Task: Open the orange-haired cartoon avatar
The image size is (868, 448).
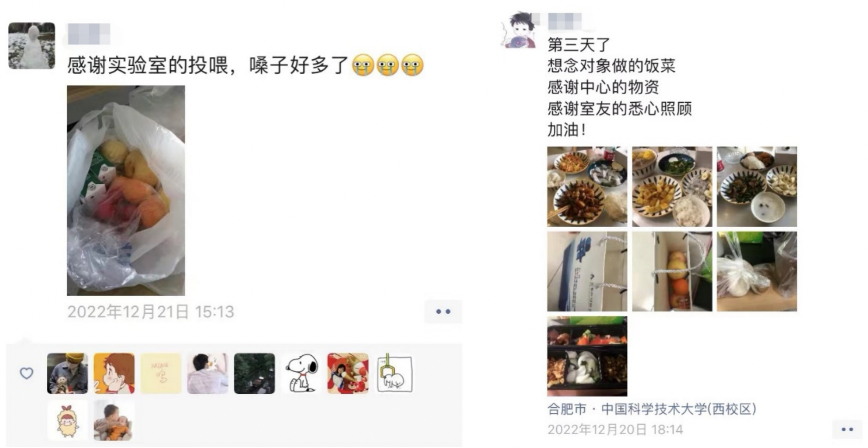Action: click(114, 373)
